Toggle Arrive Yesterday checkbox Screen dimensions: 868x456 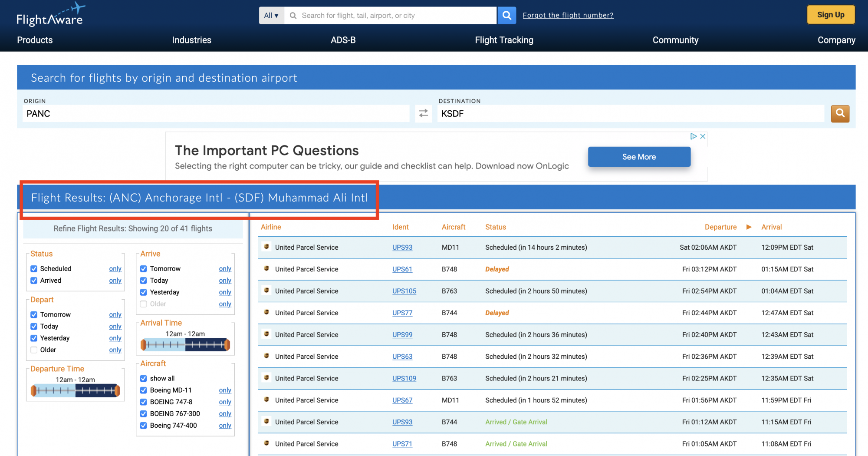[144, 292]
